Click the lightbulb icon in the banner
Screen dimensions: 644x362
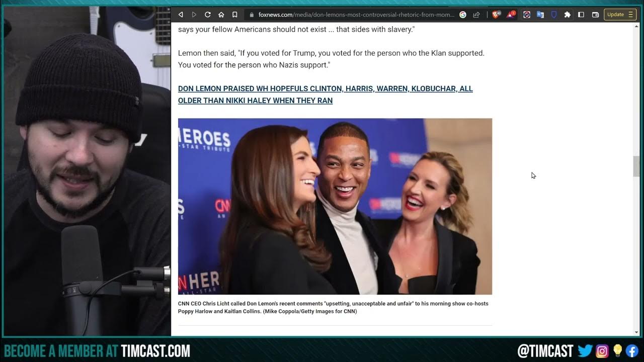click(x=617, y=350)
